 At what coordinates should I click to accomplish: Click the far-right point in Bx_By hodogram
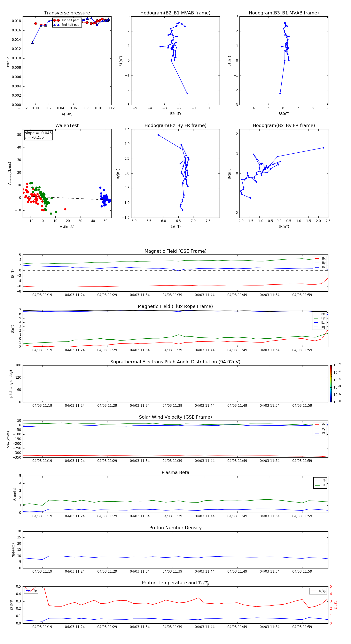point(324,148)
